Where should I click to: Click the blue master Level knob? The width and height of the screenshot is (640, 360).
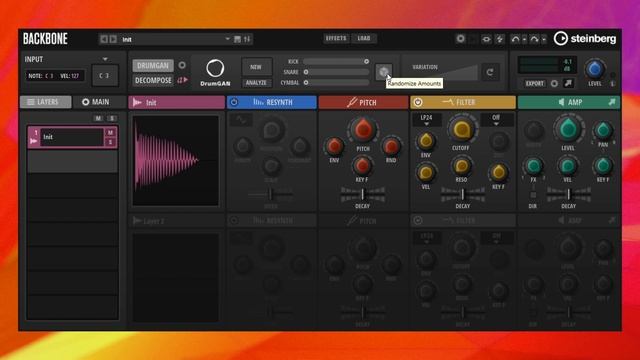pyautogui.click(x=595, y=69)
